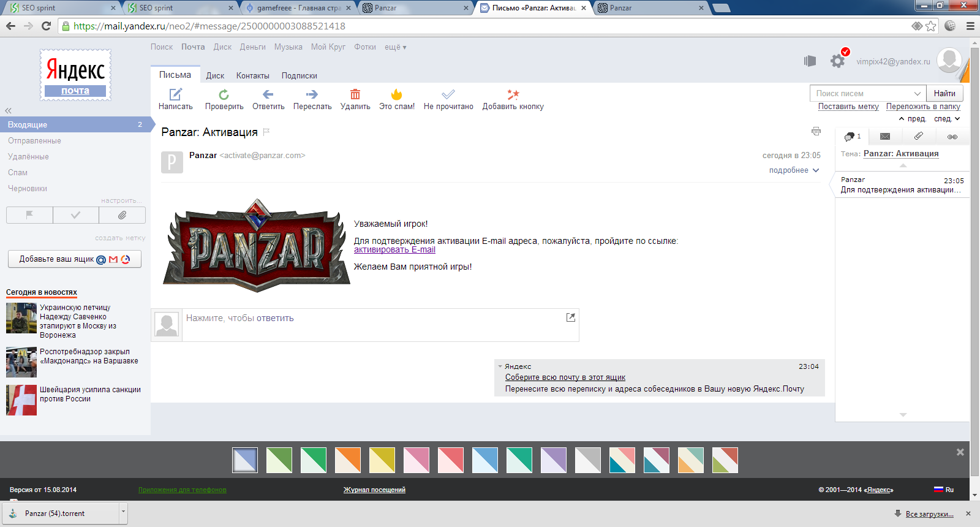Open Спам folder

[18, 173]
